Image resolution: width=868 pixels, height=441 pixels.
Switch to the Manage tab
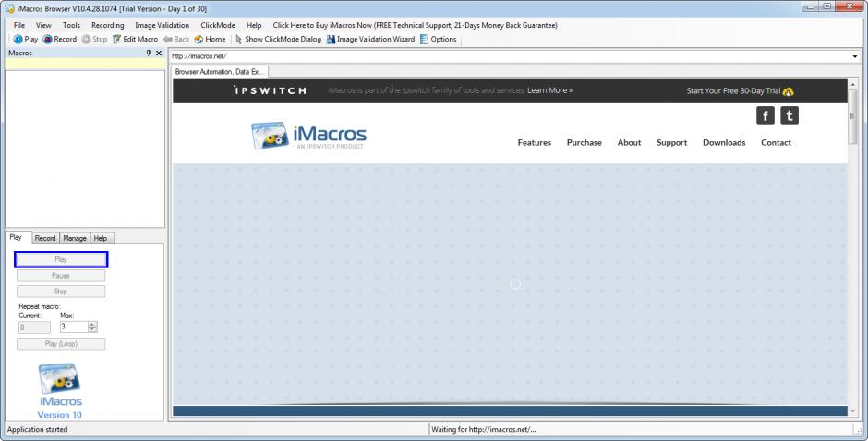click(x=75, y=238)
